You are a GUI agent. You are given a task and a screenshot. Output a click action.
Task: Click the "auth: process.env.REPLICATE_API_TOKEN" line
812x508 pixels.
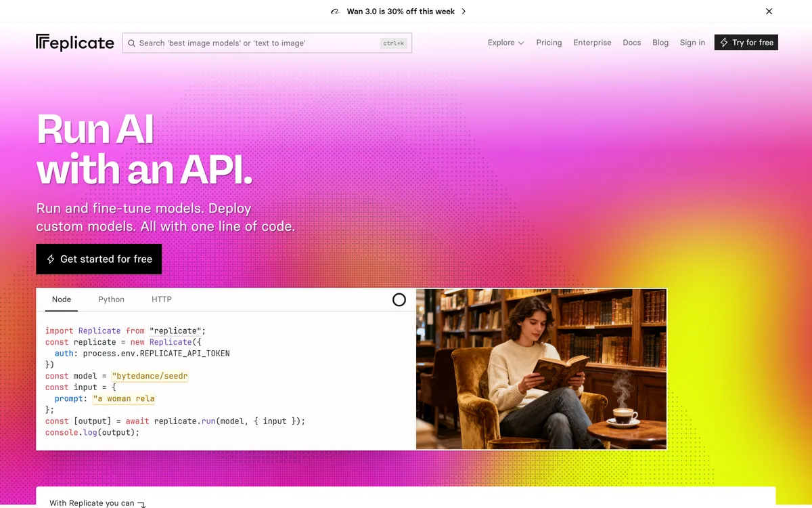click(x=142, y=354)
